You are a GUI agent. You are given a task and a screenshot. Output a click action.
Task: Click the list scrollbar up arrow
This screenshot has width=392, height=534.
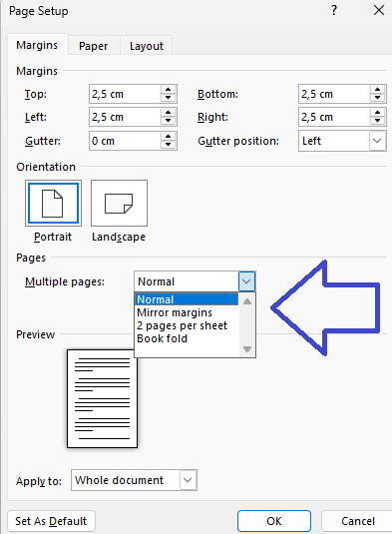point(247,301)
